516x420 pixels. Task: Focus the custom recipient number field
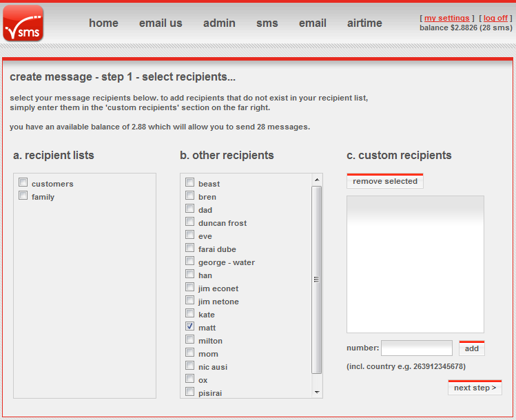[x=416, y=348]
